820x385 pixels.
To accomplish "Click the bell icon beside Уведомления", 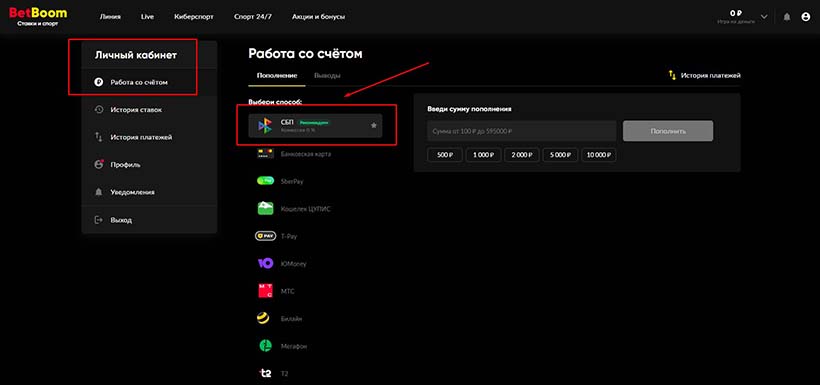I will (98, 192).
